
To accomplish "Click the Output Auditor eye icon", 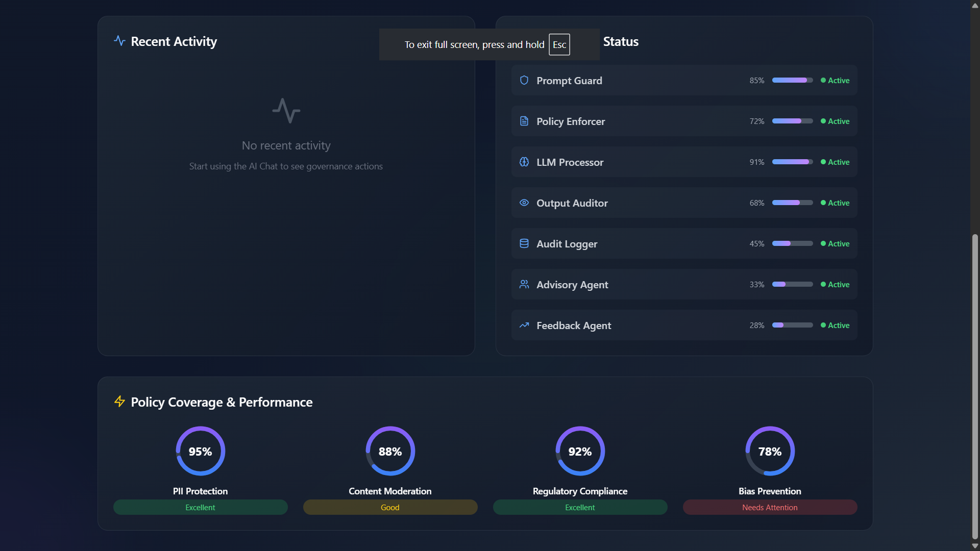I will click(x=524, y=203).
